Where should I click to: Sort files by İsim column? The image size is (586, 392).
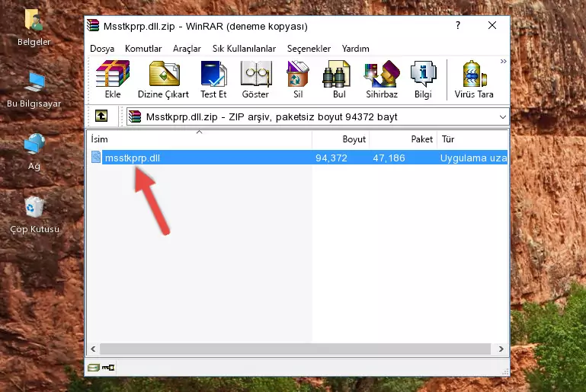200,139
